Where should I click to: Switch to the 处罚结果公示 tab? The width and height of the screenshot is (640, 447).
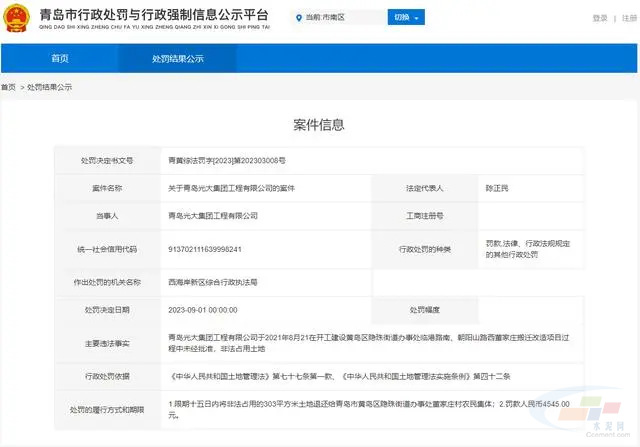[178, 58]
